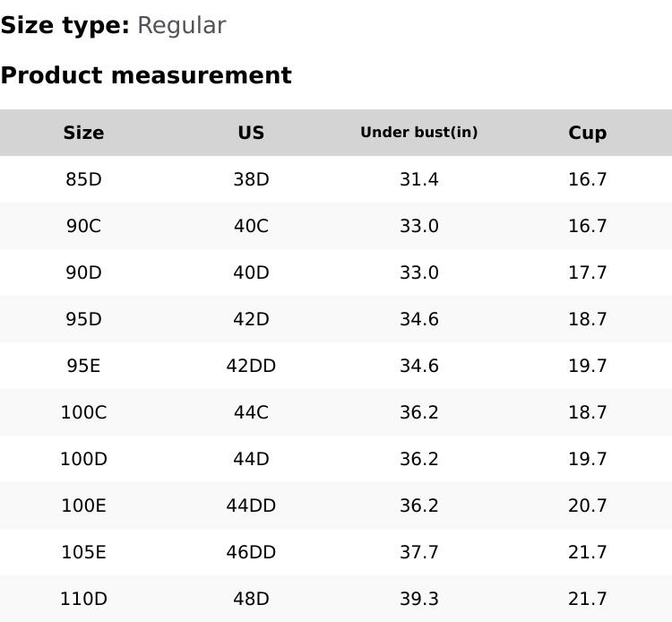The image size is (672, 622).
Task: Select the 90C size cell
Action: click(x=83, y=226)
